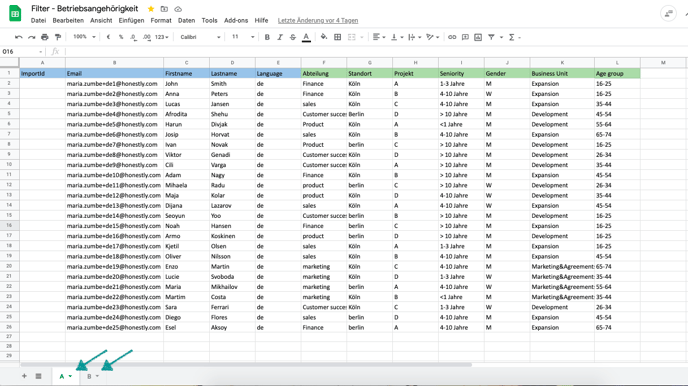Open the text wrapping dropdown
The height and width of the screenshot is (386, 688).
(415, 37)
